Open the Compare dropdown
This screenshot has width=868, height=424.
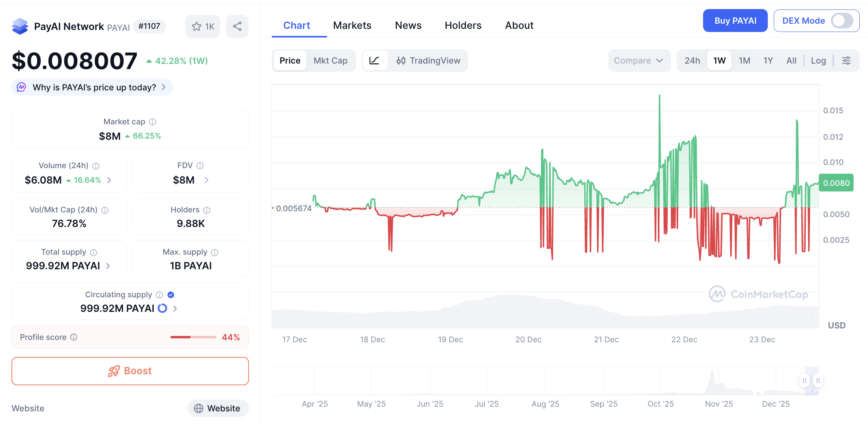[639, 60]
